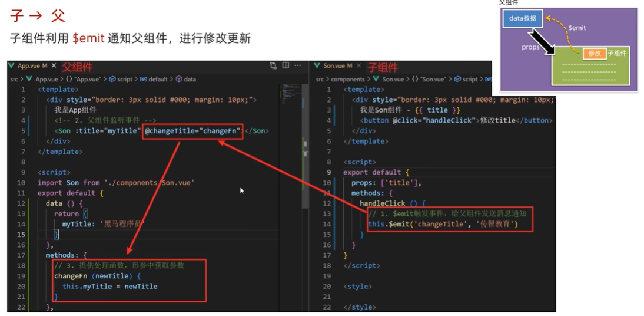Select 'components' breadcrumb in Son.vue editor
This screenshot has width=644, height=316.
[348, 79]
